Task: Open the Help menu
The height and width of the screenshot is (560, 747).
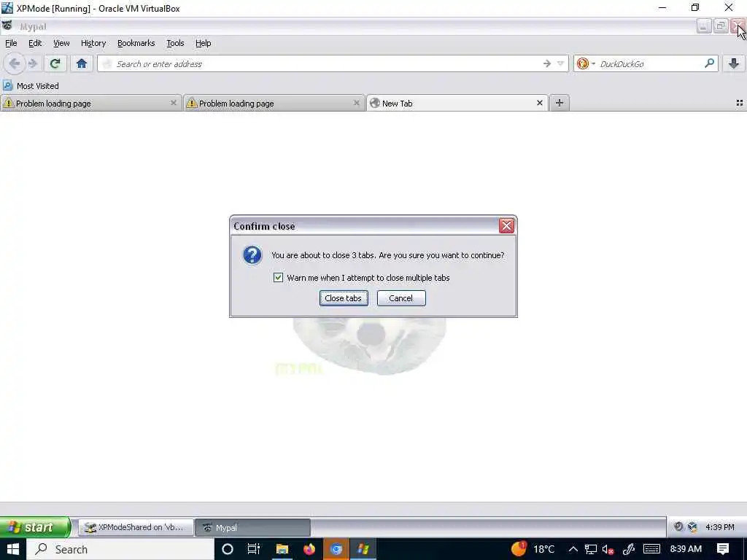Action: click(x=203, y=43)
